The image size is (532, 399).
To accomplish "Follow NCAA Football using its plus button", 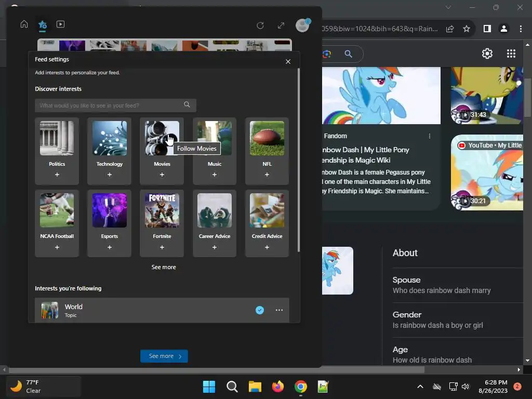I will pos(57,247).
